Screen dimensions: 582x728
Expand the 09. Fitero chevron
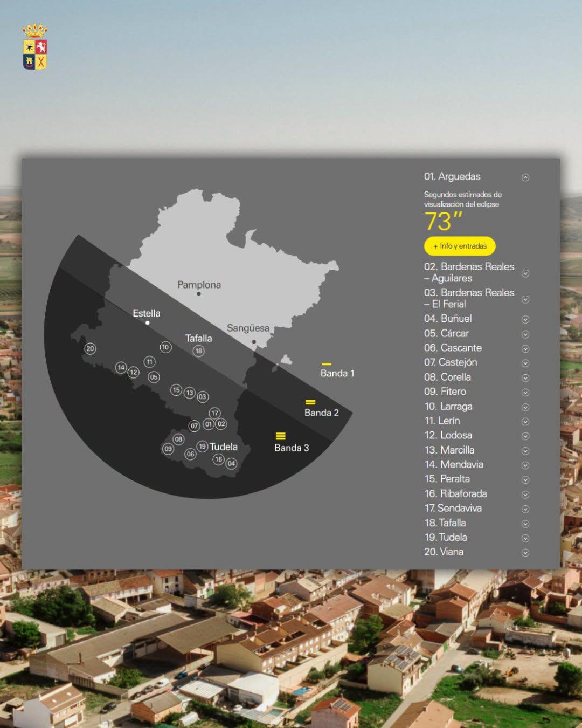point(525,393)
